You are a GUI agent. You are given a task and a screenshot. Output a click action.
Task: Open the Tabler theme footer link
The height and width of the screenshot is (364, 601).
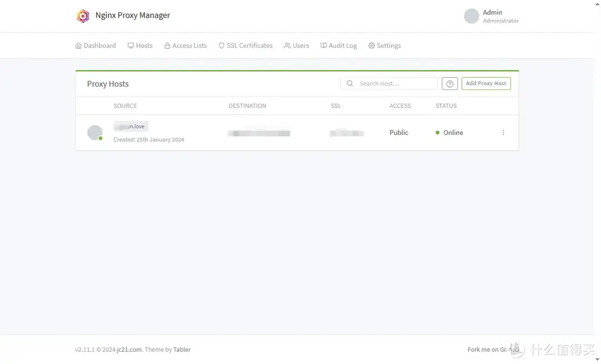pyautogui.click(x=181, y=350)
